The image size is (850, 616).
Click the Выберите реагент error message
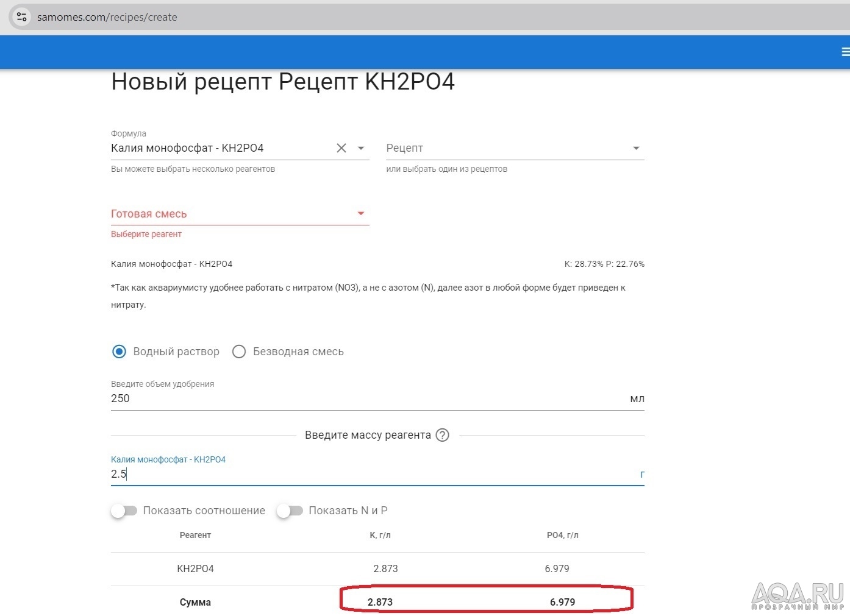tap(146, 234)
